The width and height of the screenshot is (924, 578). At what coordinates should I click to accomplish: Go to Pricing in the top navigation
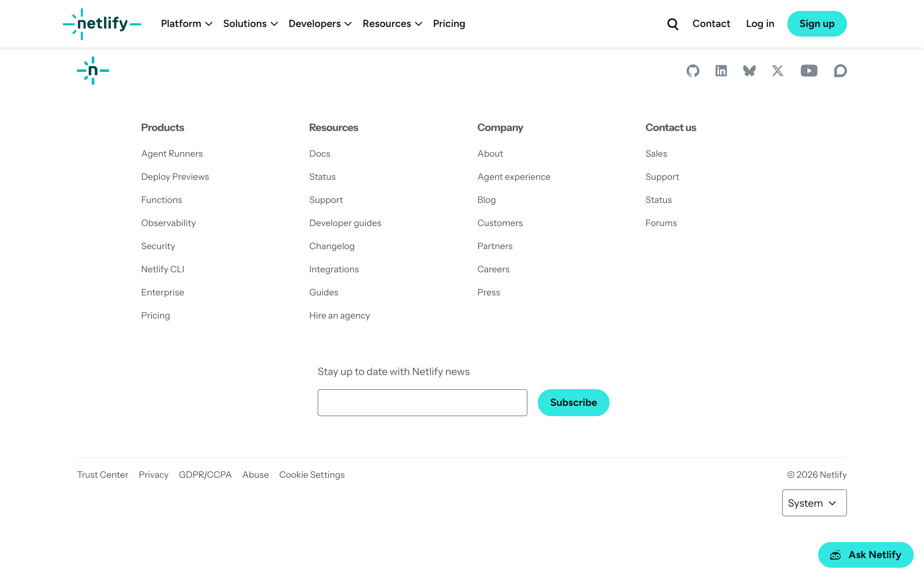[x=449, y=24]
